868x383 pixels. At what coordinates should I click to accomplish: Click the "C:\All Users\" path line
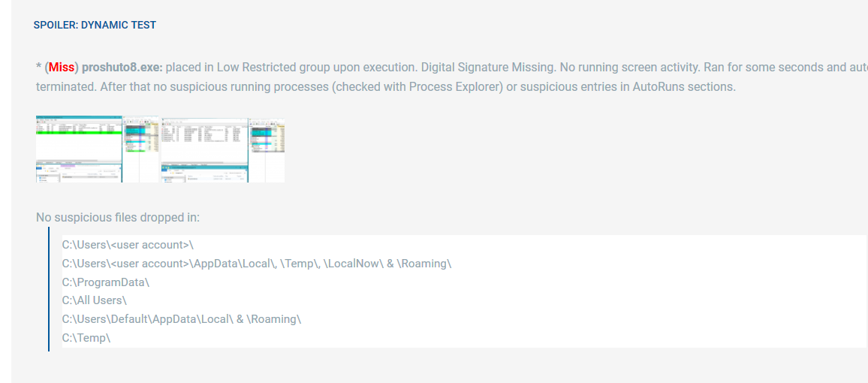pyautogui.click(x=95, y=300)
